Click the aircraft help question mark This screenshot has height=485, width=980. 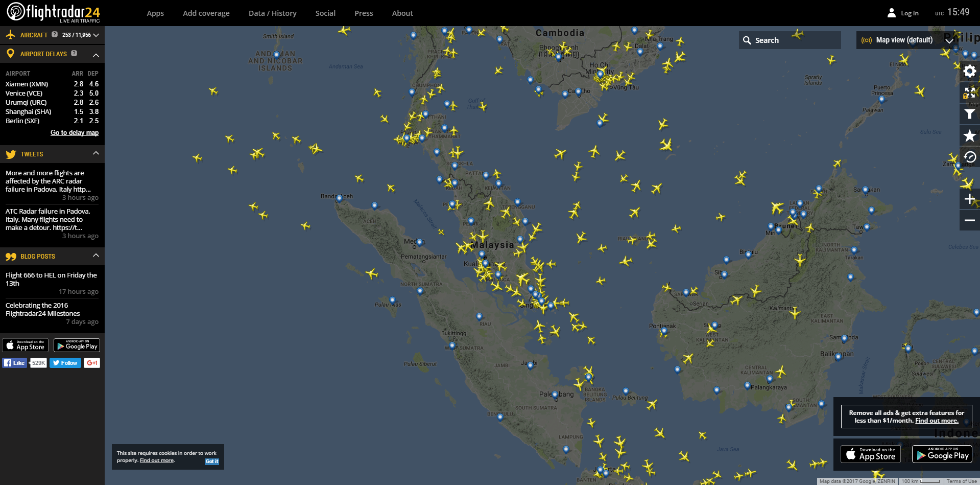pyautogui.click(x=55, y=35)
